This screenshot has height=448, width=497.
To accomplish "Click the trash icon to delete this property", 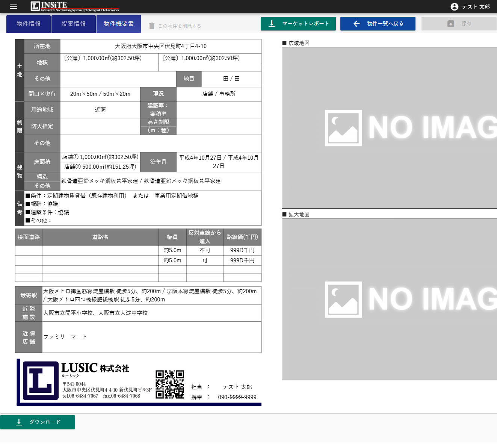I will click(x=152, y=26).
